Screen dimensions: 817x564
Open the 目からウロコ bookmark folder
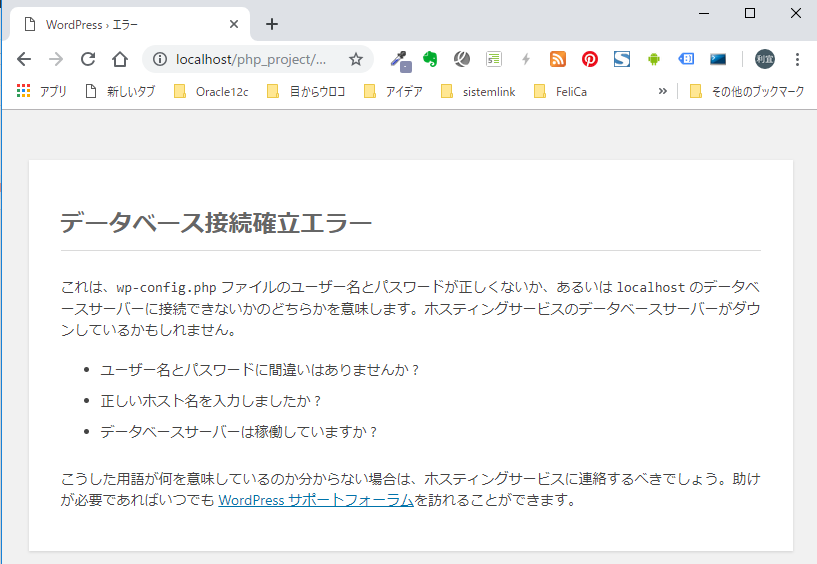[306, 92]
